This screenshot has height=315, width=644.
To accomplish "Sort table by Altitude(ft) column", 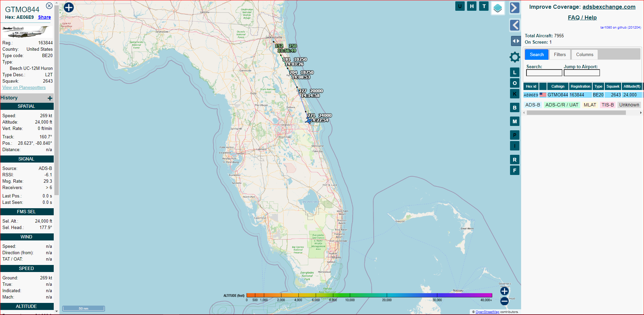I will pos(632,86).
